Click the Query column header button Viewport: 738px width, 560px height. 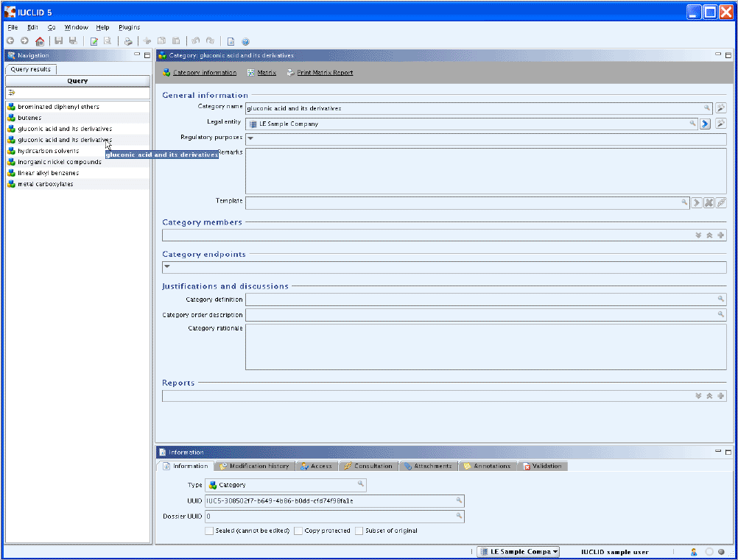[x=77, y=81]
